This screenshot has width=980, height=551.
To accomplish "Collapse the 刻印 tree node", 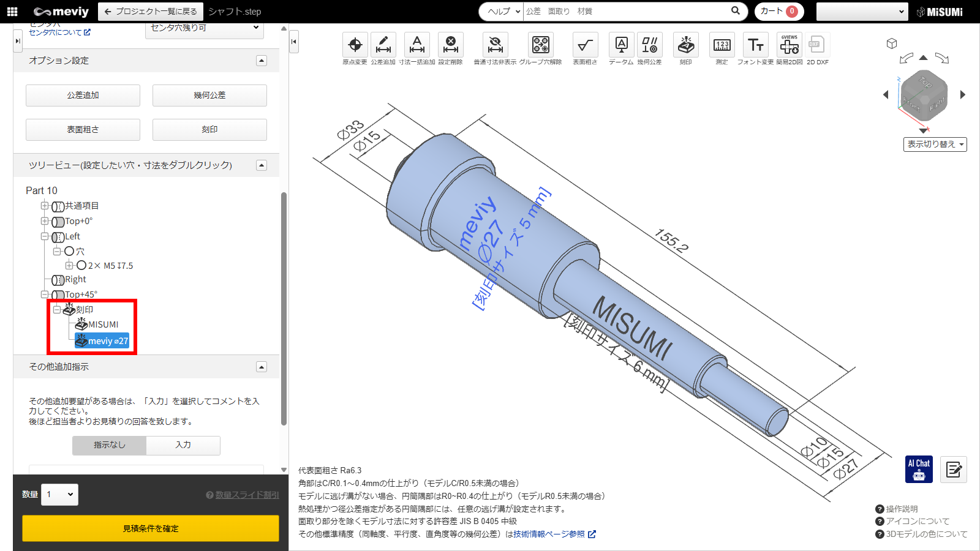I will tap(57, 310).
